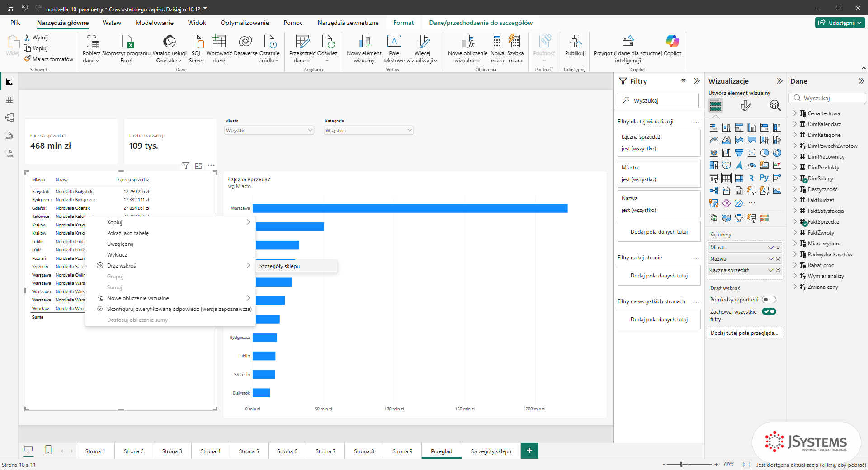Click Skoroszyt programu Excel icon

(x=126, y=49)
